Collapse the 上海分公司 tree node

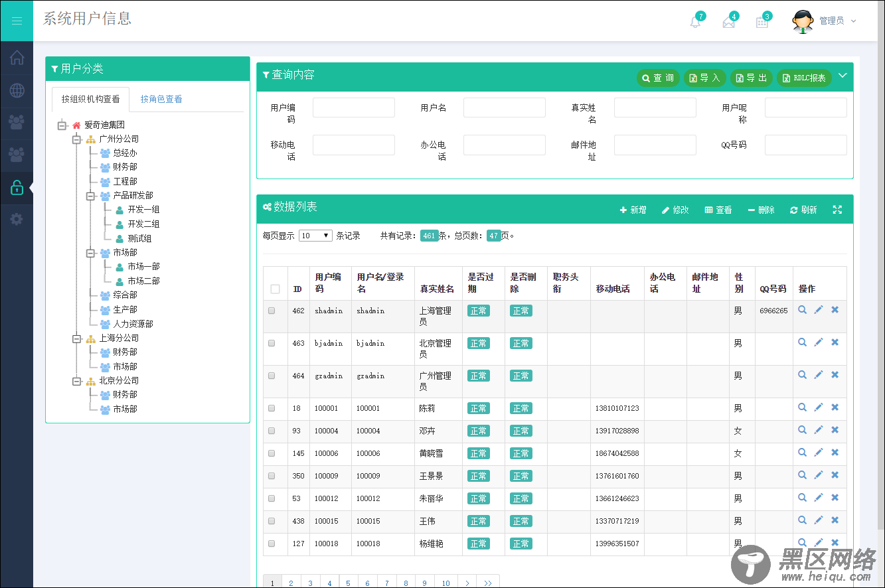point(76,338)
